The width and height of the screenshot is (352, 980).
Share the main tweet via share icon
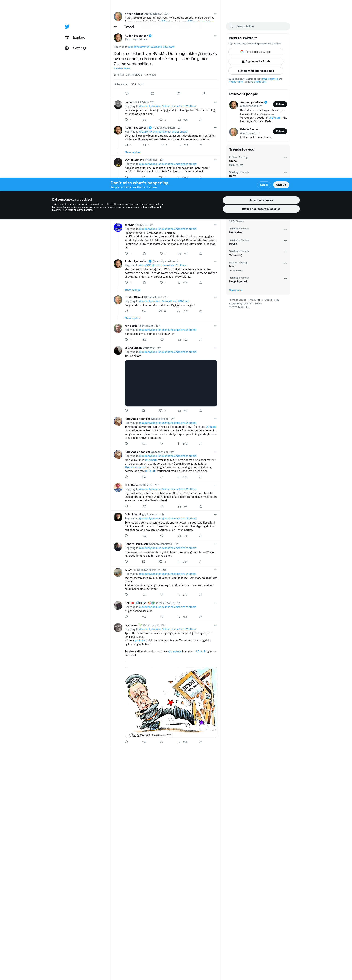(x=204, y=94)
